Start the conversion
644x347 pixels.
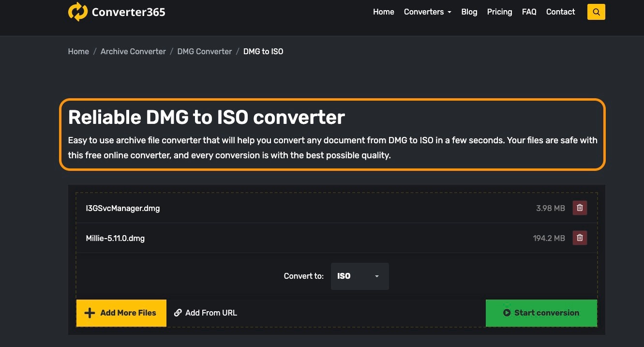tap(541, 313)
